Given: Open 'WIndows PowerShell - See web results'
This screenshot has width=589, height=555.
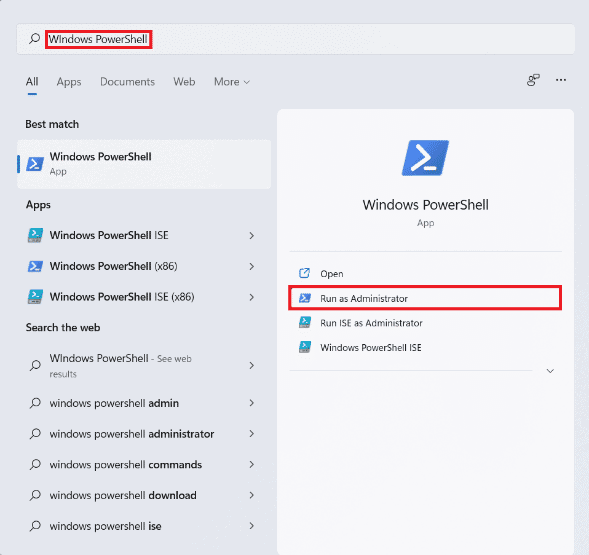Looking at the screenshot, I should pos(121,365).
